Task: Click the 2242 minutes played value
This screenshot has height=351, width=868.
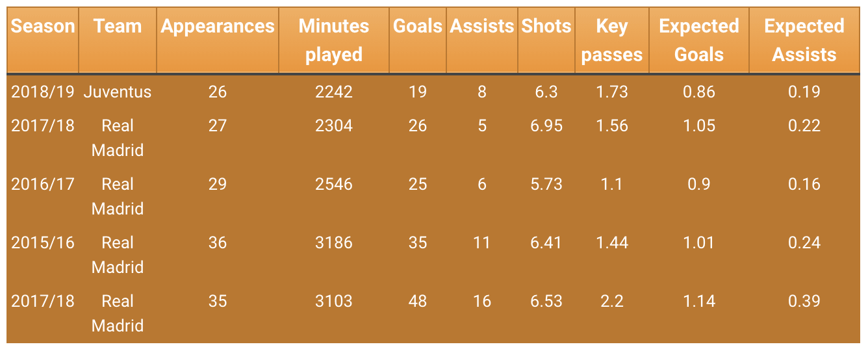Action: pyautogui.click(x=334, y=92)
